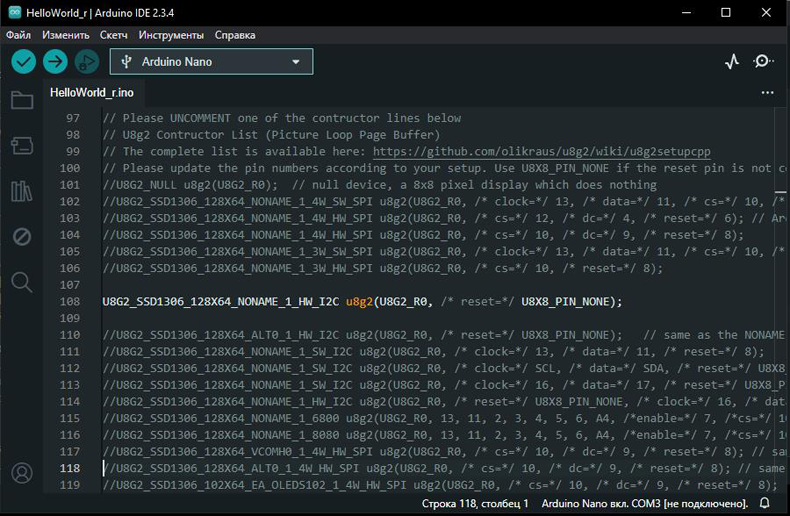Click U8G2_SSD1306_128X64_NONAME_1_HW_I2C on line 108

click(221, 301)
